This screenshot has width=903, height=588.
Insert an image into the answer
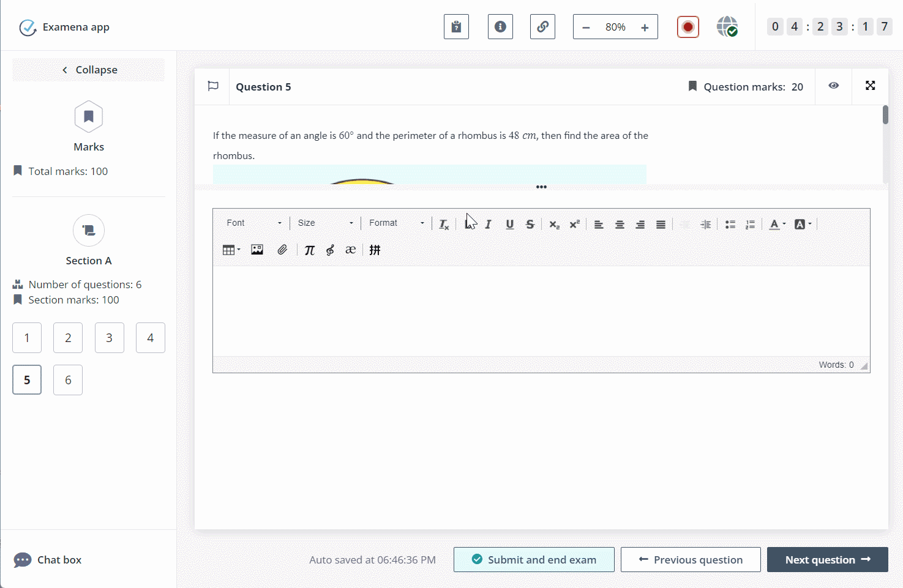tap(257, 250)
